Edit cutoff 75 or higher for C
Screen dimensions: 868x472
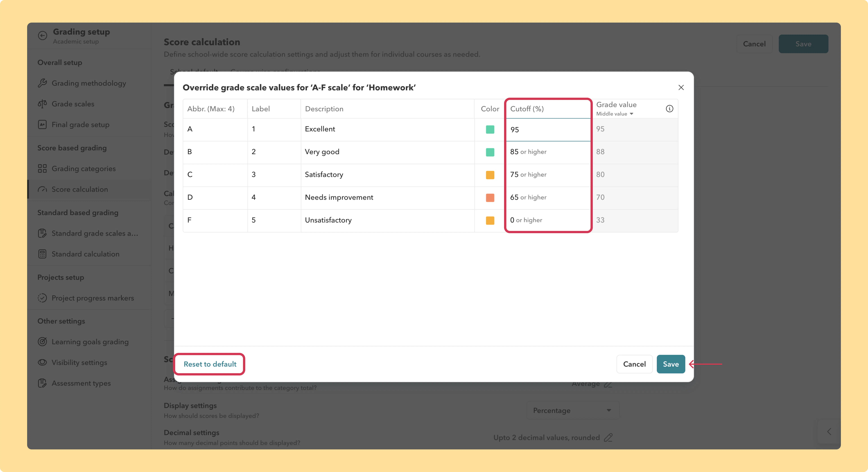[x=548, y=175]
